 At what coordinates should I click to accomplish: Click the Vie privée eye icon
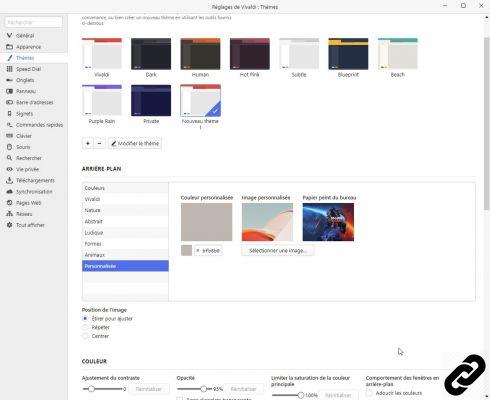click(9, 169)
